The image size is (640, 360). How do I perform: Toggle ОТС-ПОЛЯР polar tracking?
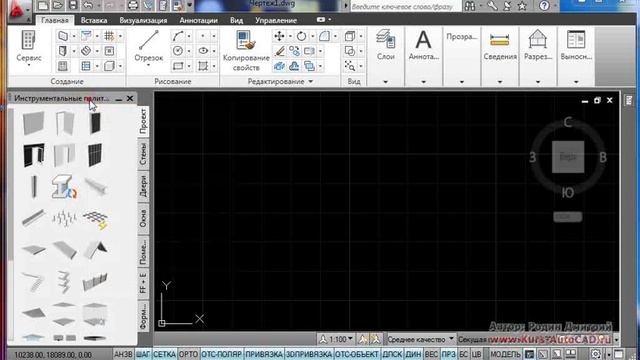[x=222, y=354]
